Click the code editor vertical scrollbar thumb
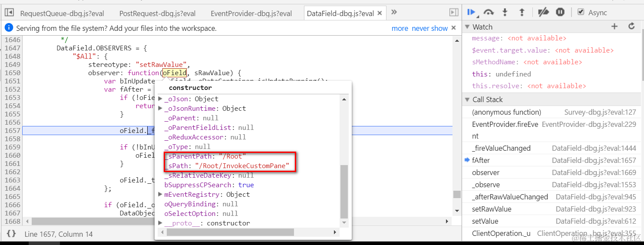 click(x=456, y=195)
